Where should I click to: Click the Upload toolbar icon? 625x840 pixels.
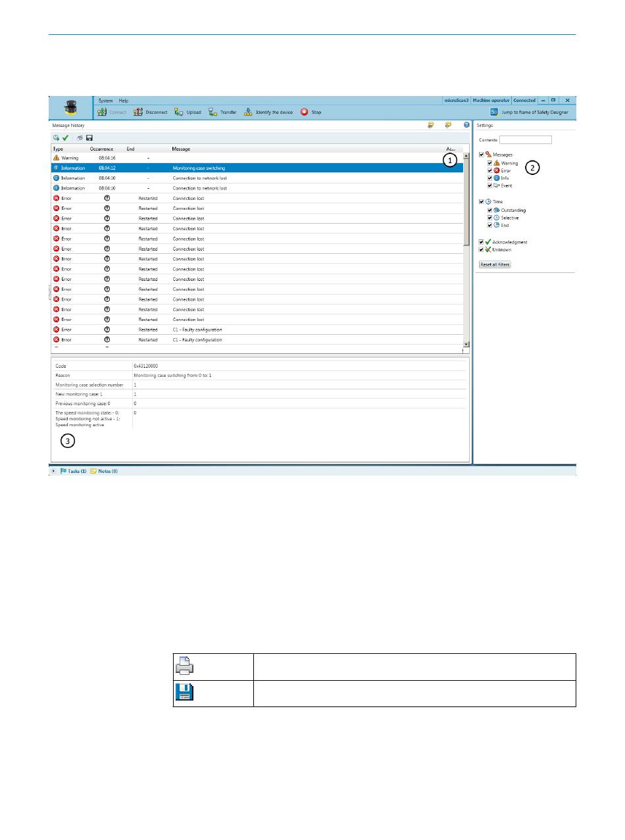(x=179, y=112)
